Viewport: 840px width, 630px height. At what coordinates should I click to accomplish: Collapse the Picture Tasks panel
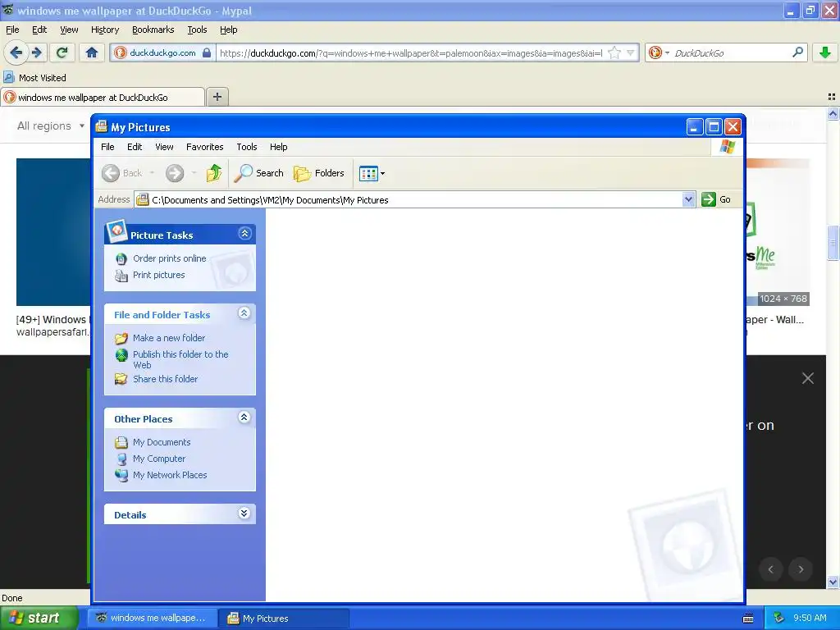(244, 234)
